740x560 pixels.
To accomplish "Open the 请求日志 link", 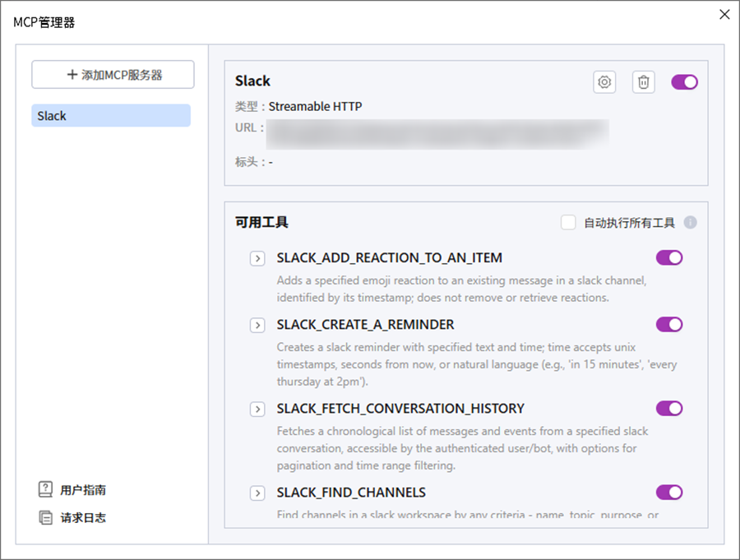I will pos(82,518).
